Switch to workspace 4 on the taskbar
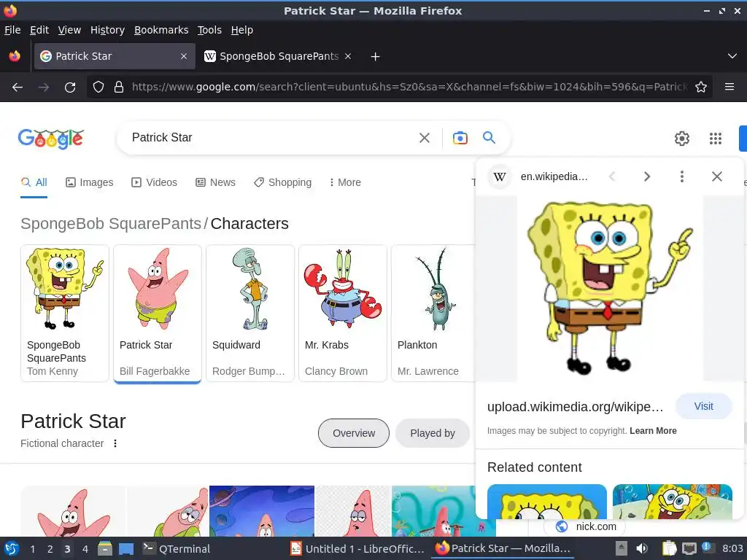 (x=85, y=548)
